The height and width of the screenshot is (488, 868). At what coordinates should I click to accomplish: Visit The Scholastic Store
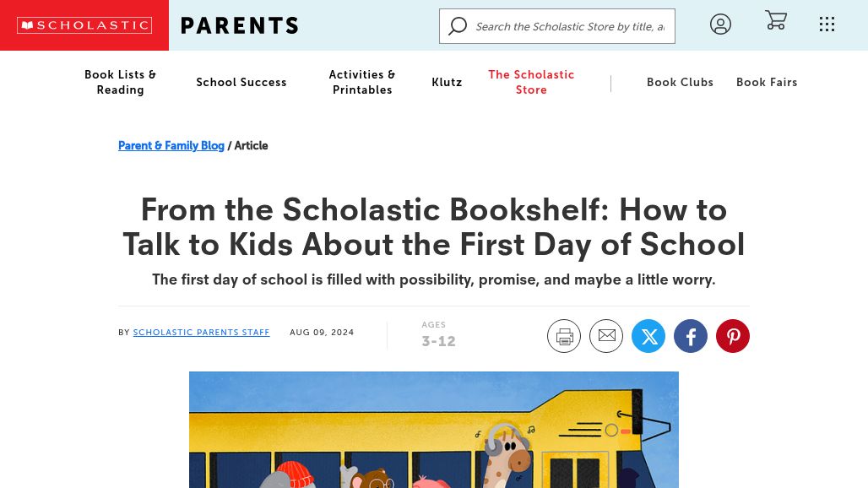531,82
